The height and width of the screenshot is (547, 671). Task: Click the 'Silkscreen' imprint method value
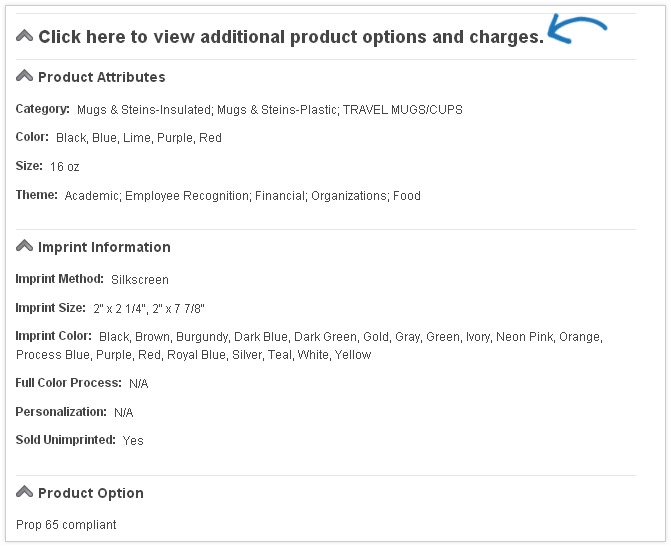point(140,280)
